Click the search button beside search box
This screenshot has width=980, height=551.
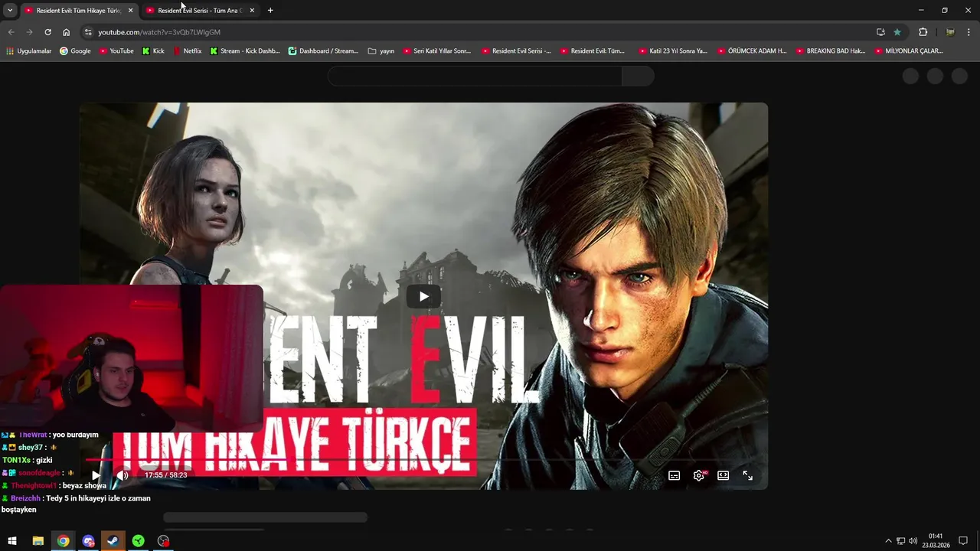[x=638, y=76]
